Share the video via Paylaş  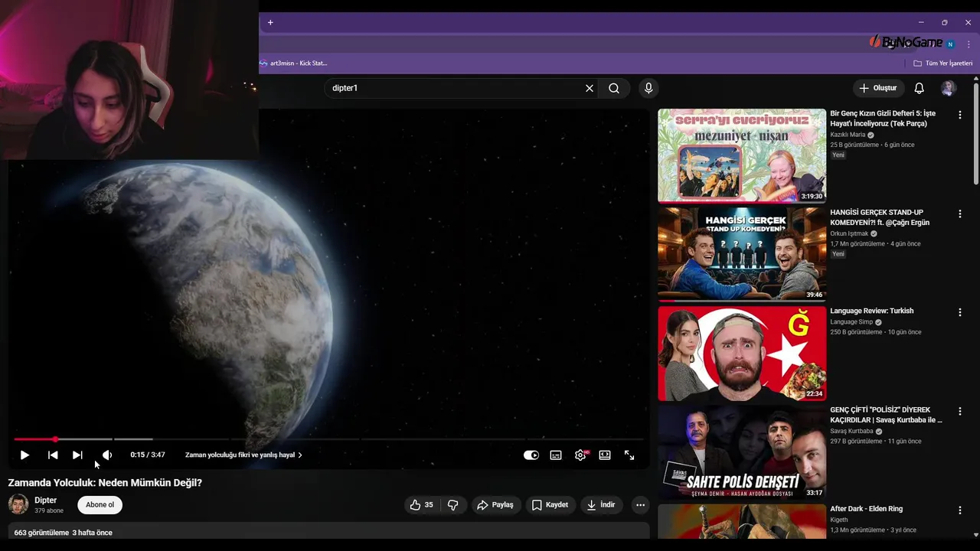tap(495, 505)
